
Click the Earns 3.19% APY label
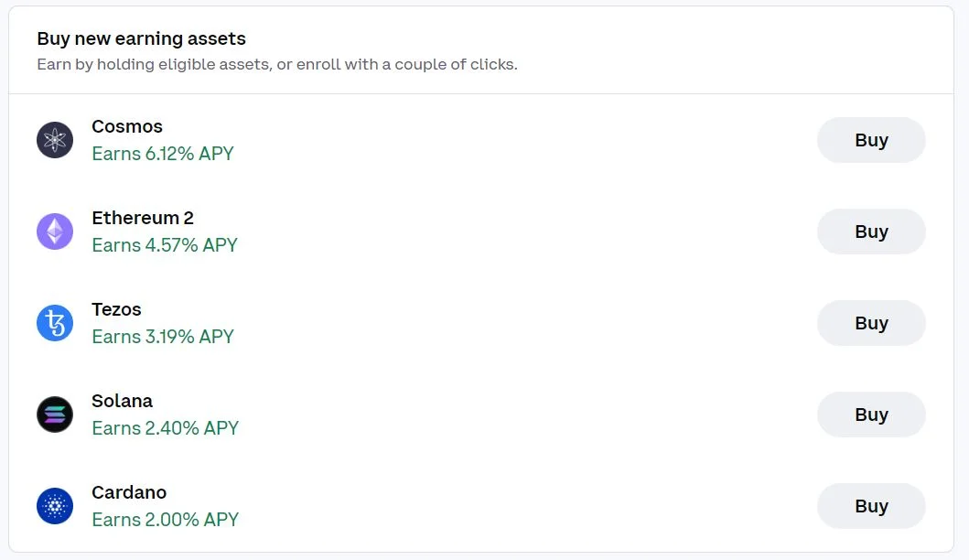(x=163, y=337)
